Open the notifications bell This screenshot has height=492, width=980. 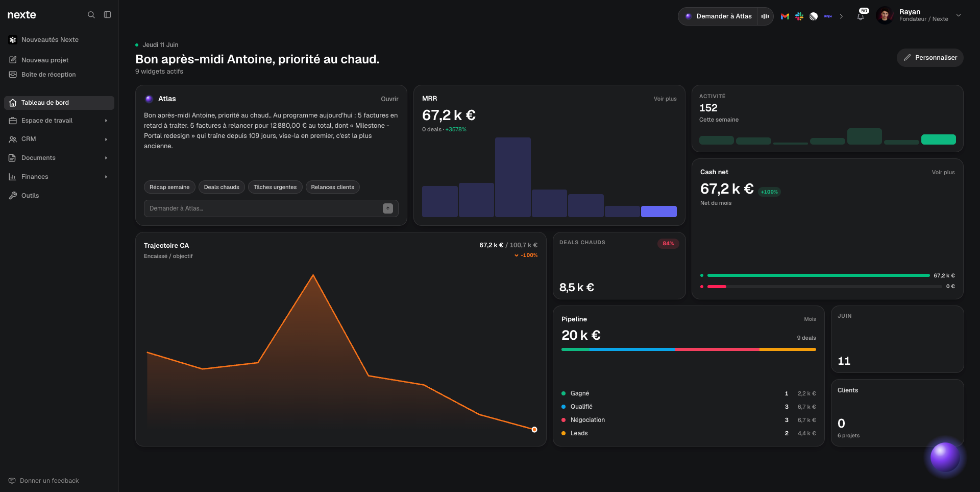coord(861,16)
